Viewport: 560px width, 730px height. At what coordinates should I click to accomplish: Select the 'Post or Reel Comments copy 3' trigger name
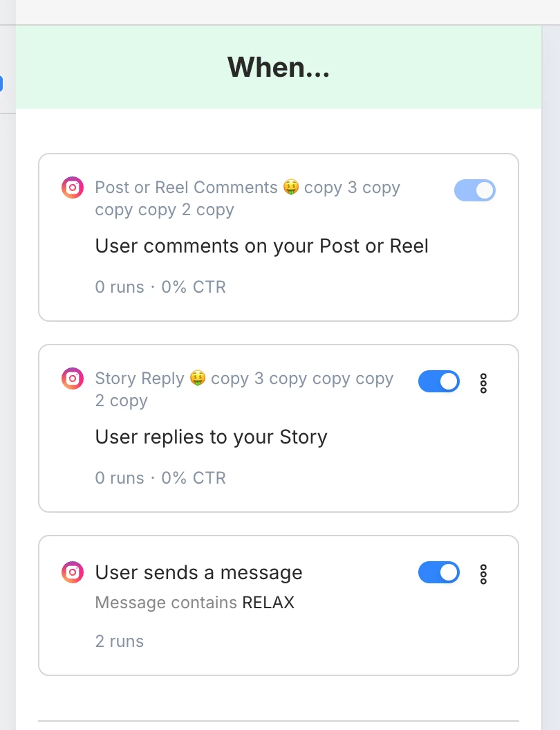[247, 198]
